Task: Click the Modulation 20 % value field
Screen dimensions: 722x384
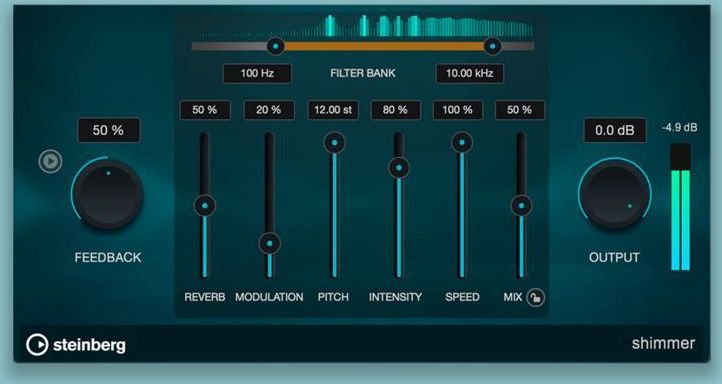Action: tap(269, 110)
